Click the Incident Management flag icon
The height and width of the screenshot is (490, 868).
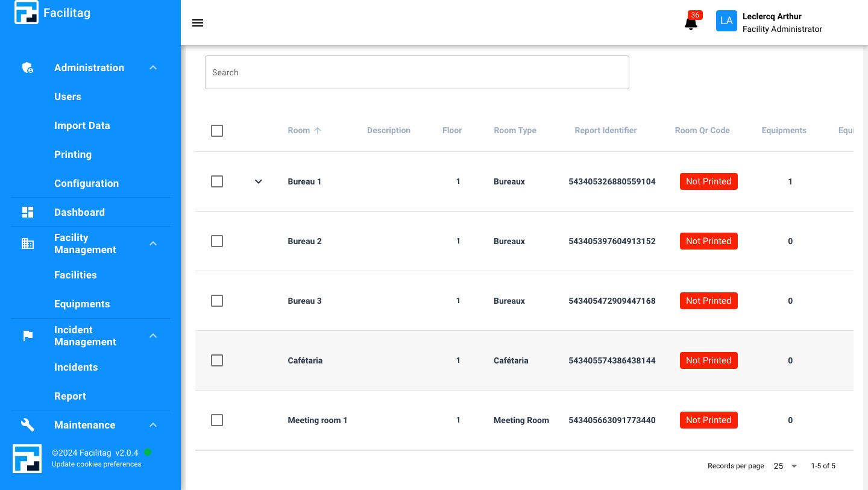[x=28, y=336]
